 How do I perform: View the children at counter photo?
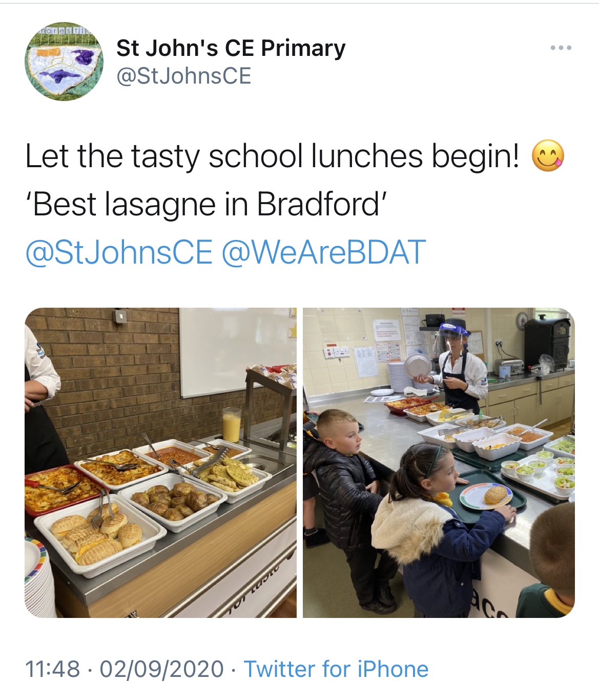tap(439, 463)
